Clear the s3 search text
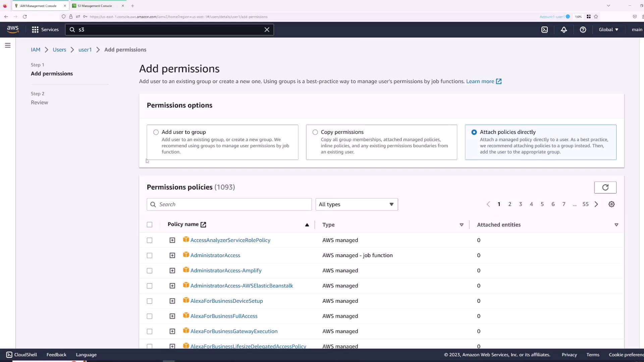644x362 pixels. [267, 29]
